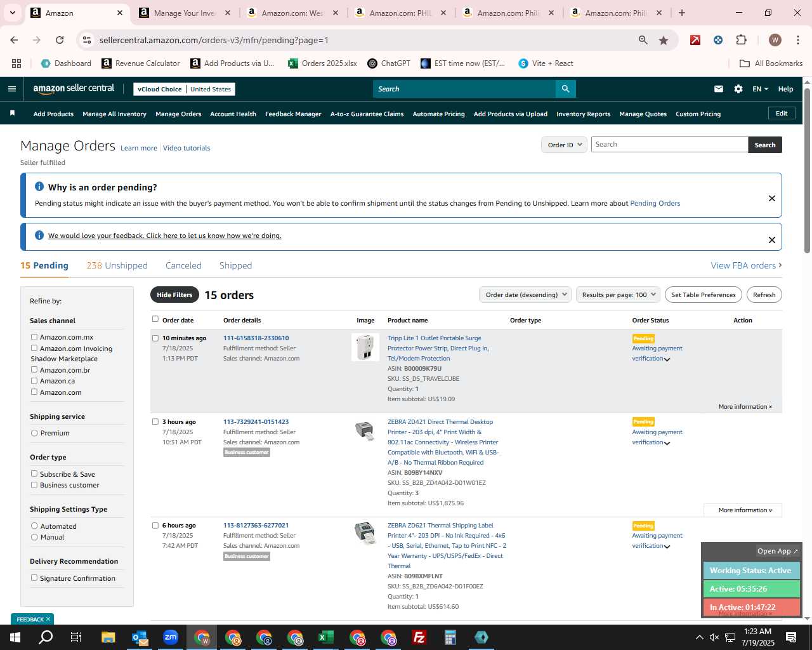Open the Seller Central hamburger menu
The width and height of the screenshot is (812, 650).
tap(11, 89)
